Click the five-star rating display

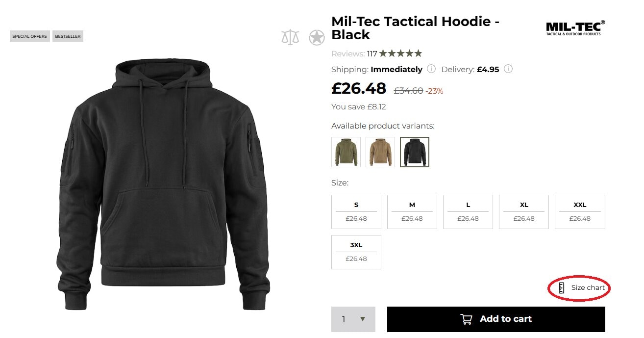pyautogui.click(x=401, y=53)
